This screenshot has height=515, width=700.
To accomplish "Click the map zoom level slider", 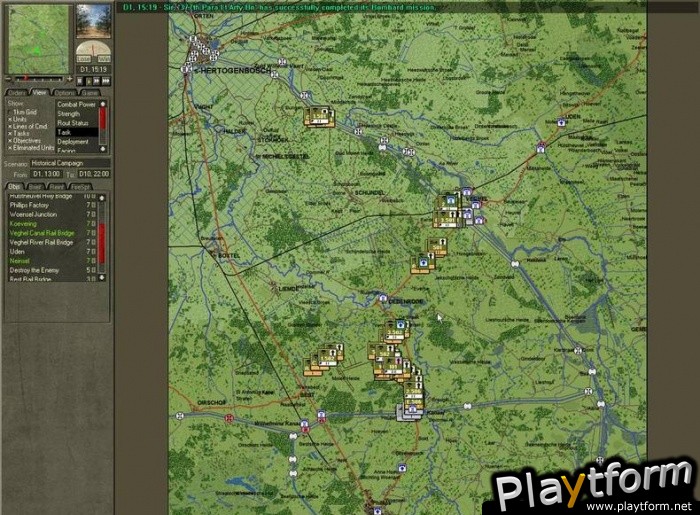I will pyautogui.click(x=39, y=79).
